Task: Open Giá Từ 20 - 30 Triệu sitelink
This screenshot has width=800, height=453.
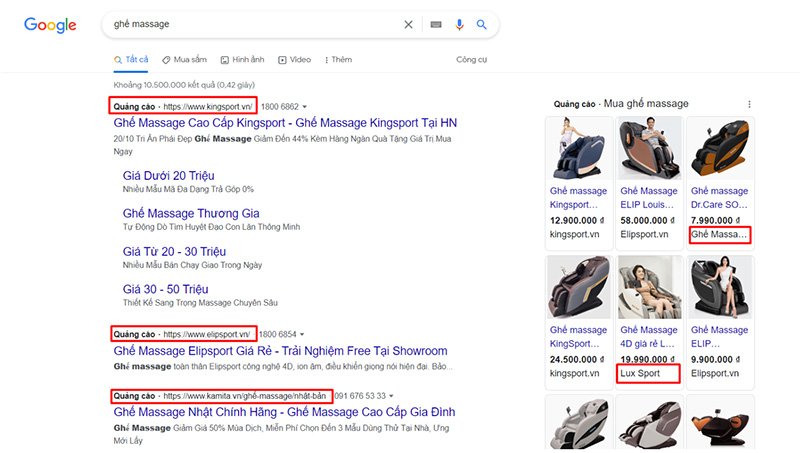Action: [x=174, y=251]
